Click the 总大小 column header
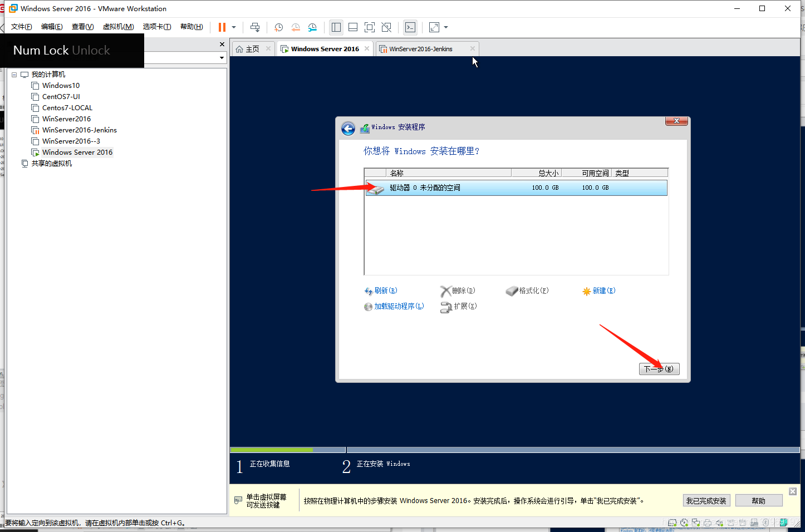Screen dimensions: 805x532 click(x=536, y=173)
